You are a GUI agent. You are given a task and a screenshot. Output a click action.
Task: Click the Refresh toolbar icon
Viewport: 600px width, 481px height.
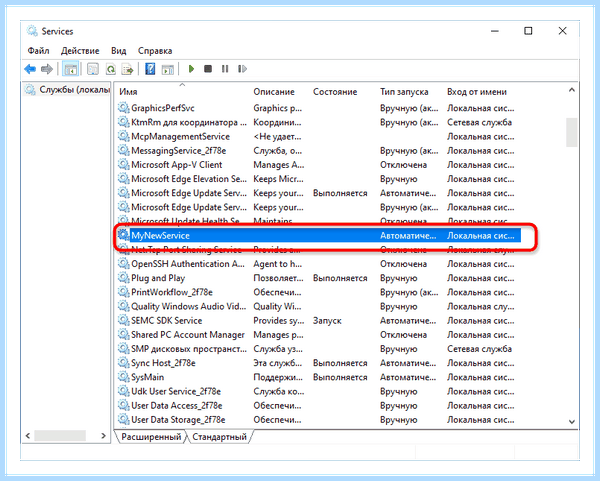coord(111,69)
